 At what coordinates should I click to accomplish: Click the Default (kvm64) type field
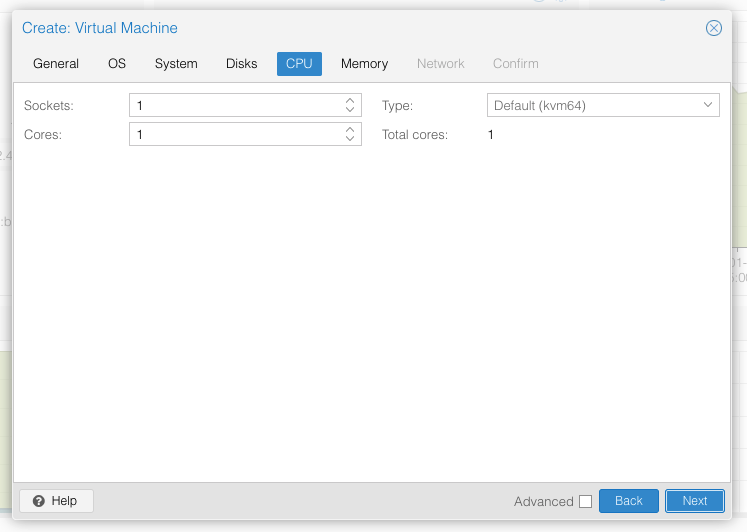coord(590,105)
